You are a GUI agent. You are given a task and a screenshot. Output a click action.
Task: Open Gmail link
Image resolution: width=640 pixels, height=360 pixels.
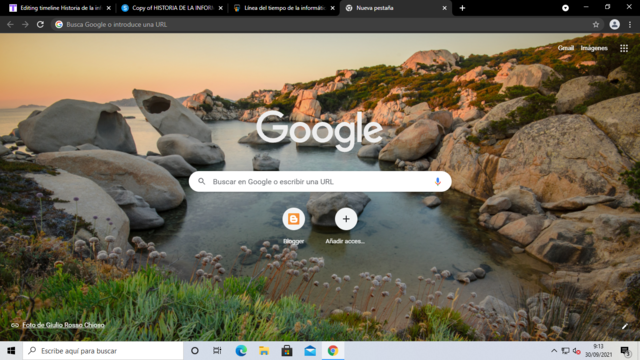point(566,48)
